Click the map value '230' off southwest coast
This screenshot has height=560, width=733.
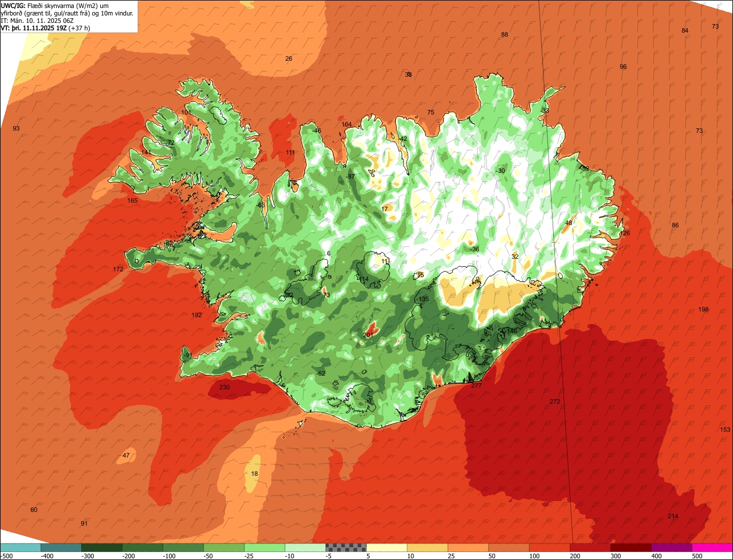(x=224, y=387)
